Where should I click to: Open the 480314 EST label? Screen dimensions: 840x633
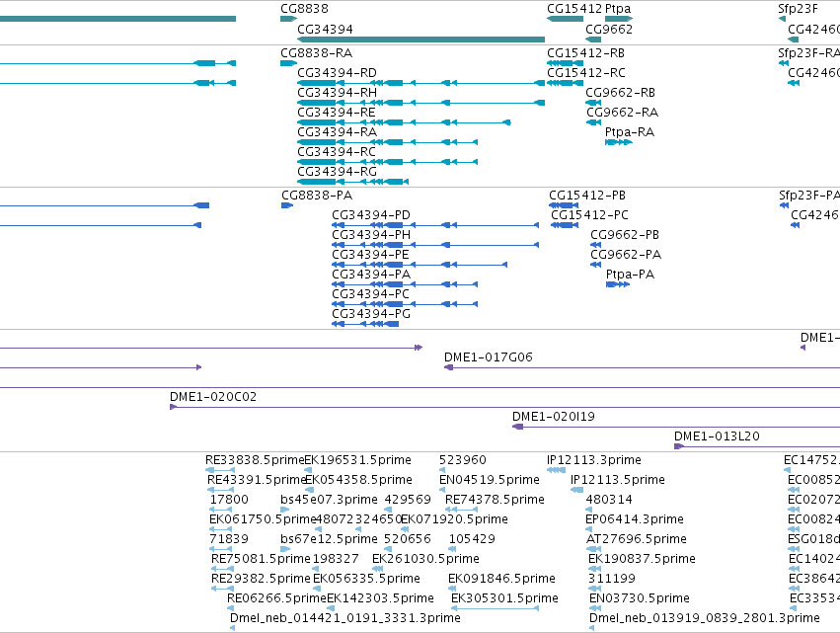coord(609,500)
